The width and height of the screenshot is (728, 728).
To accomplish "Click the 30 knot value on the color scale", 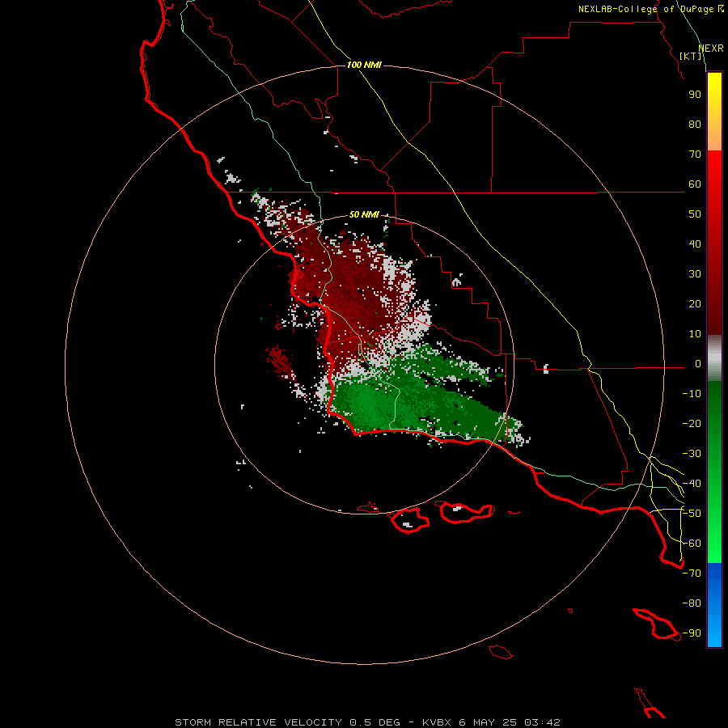I will [695, 274].
